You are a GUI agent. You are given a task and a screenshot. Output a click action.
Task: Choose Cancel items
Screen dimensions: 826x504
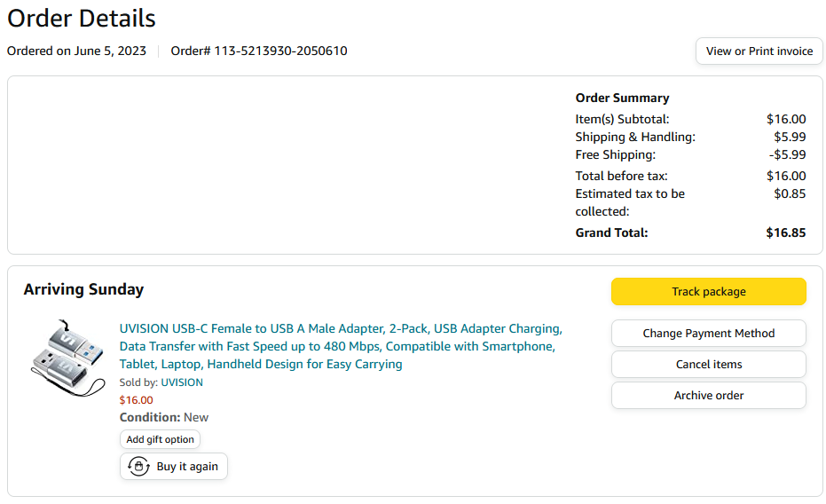(x=708, y=365)
